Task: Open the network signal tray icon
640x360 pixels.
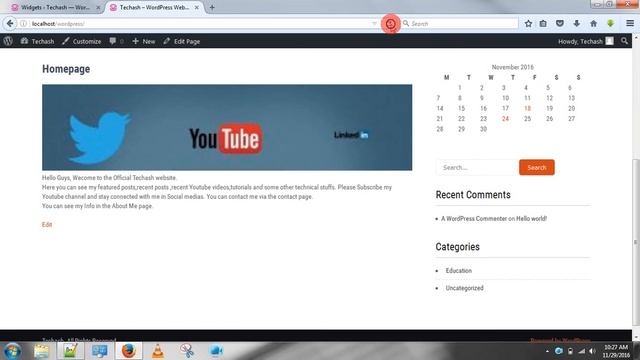Action: pos(582,351)
